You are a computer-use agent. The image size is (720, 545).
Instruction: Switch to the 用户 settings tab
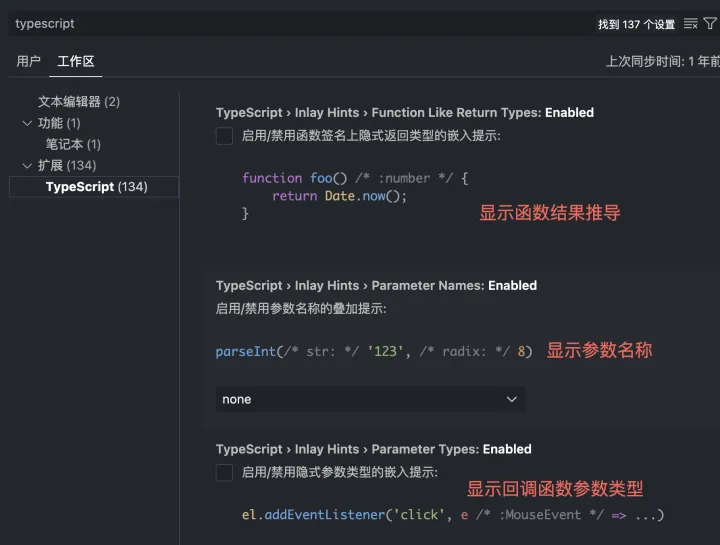click(x=28, y=61)
